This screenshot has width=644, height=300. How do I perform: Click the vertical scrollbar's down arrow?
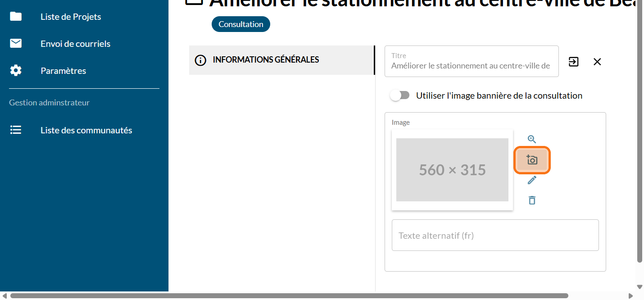pyautogui.click(x=640, y=286)
